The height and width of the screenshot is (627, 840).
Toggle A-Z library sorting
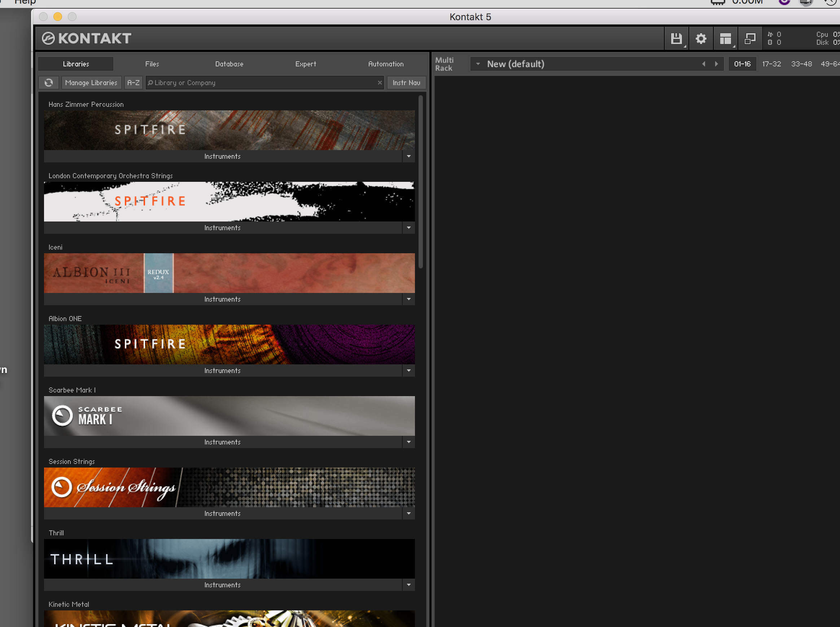[x=133, y=83]
